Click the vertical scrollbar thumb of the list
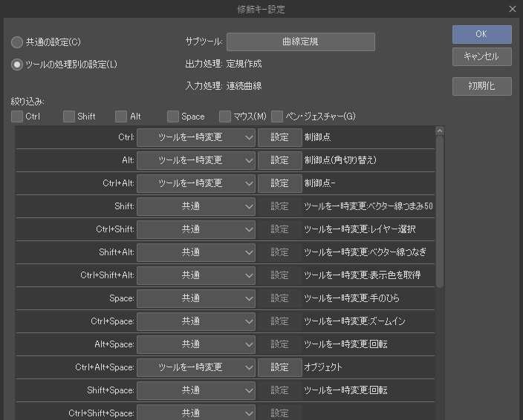 click(x=440, y=211)
